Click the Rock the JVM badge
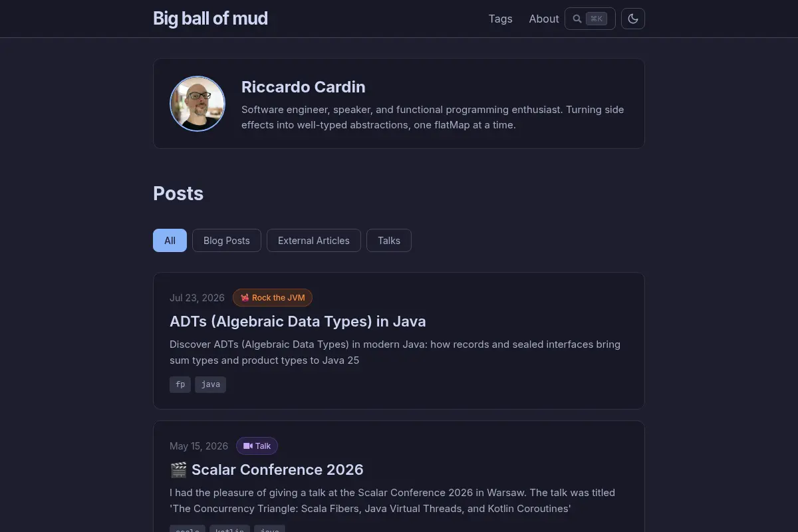The width and height of the screenshot is (798, 532). [273, 298]
